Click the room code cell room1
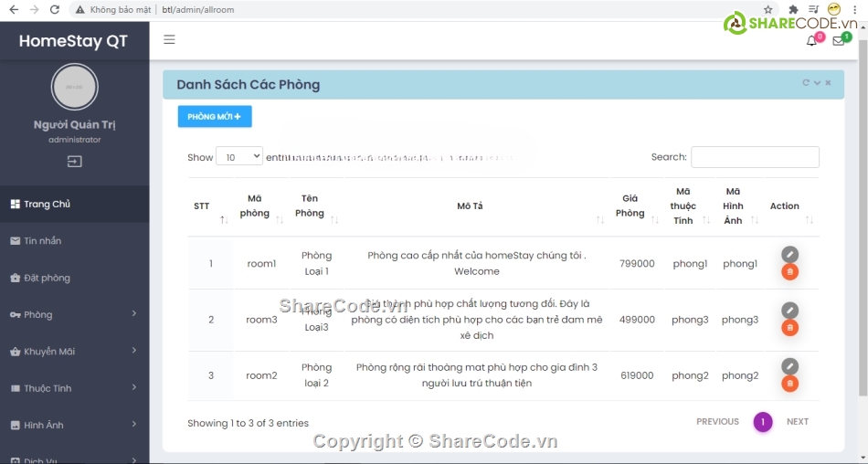The width and height of the screenshot is (868, 464). click(x=261, y=264)
